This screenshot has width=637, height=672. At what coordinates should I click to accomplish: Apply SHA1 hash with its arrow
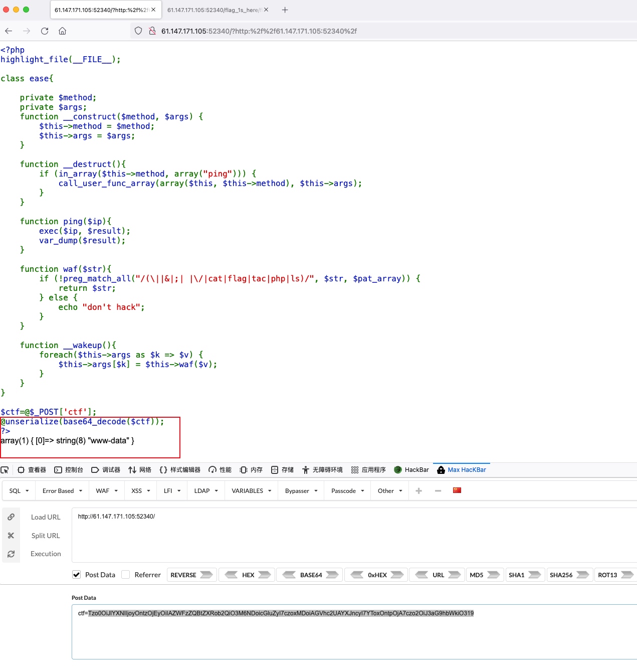535,575
